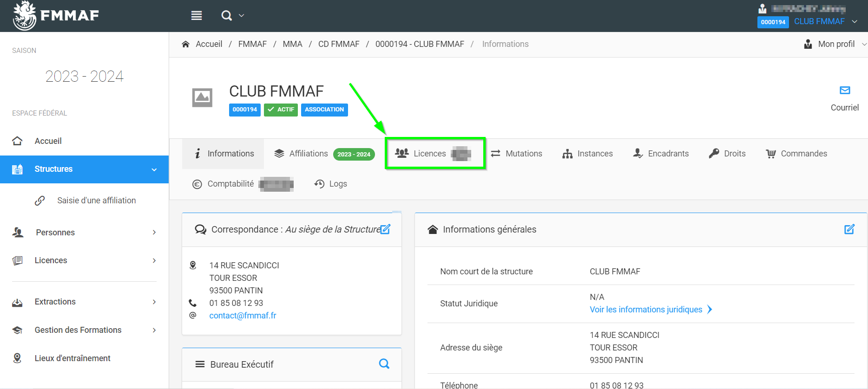Open the Droits tab
The height and width of the screenshot is (389, 868).
coord(727,154)
